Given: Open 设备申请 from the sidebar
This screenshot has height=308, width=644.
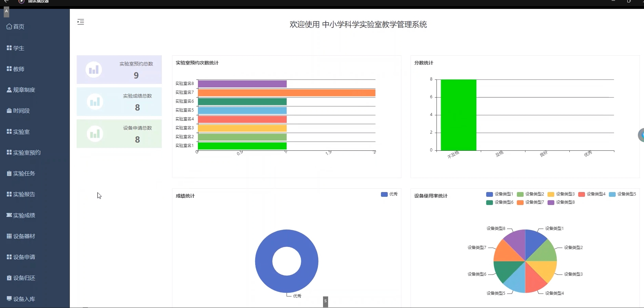Looking at the screenshot, I should [x=24, y=257].
